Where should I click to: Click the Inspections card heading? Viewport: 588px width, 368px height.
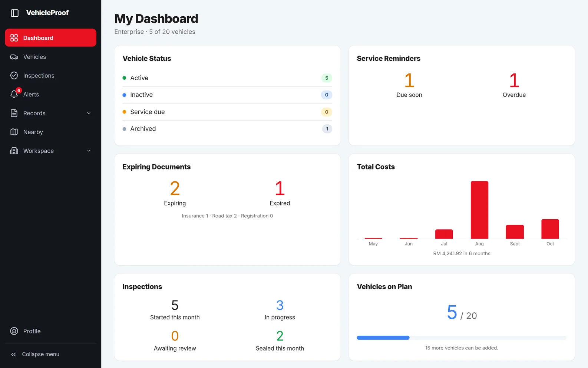(142, 287)
